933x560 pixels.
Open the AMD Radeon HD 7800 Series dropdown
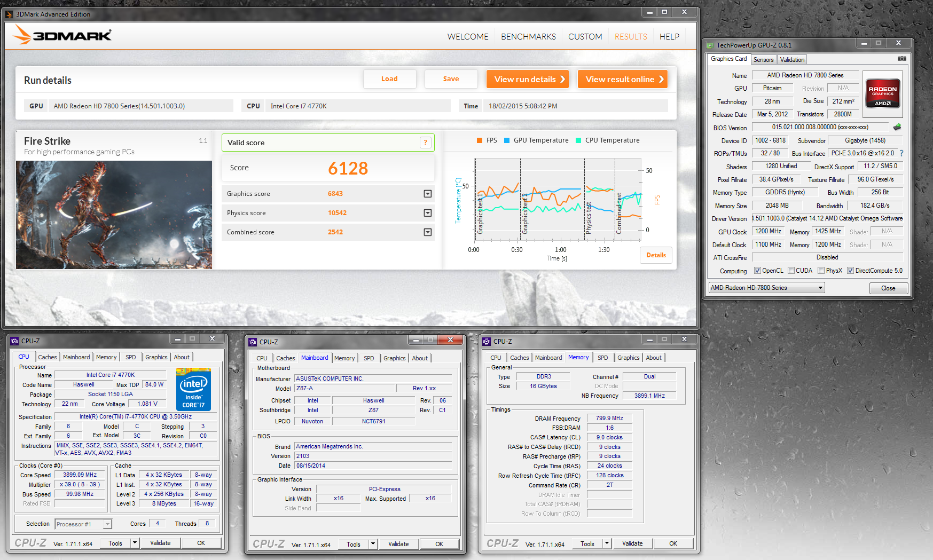point(766,288)
